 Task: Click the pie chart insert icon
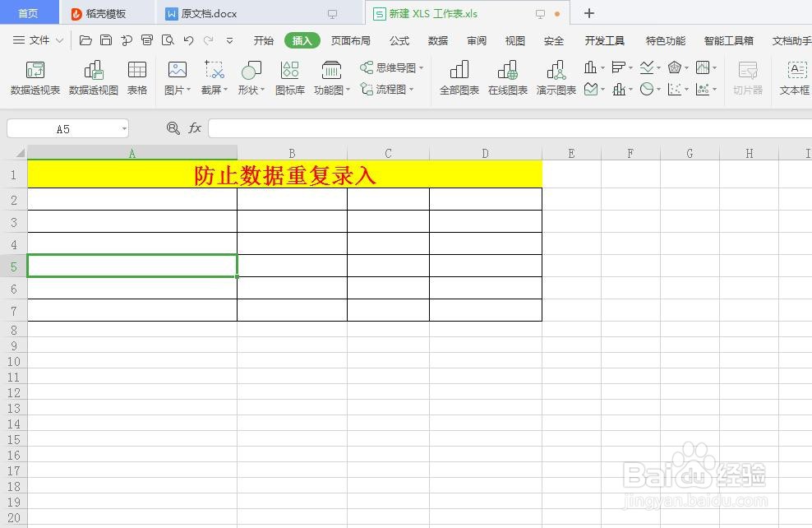pos(646,88)
